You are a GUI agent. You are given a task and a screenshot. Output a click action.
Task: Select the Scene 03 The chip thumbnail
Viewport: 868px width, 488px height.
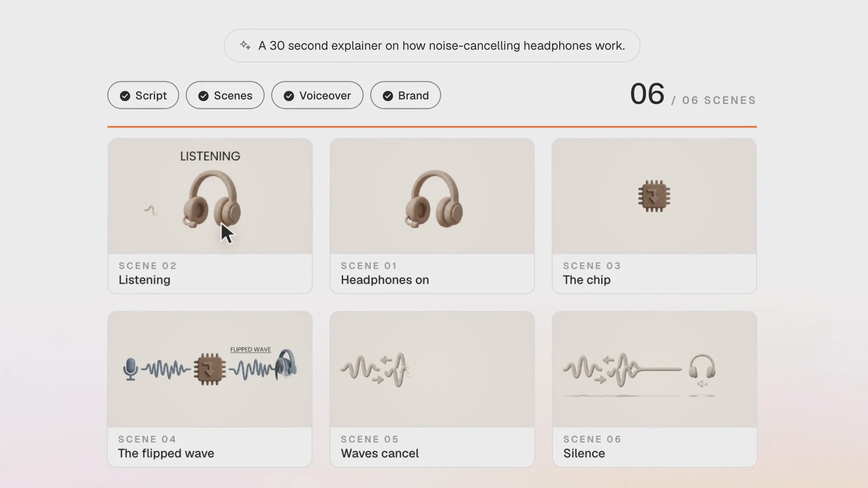click(x=654, y=196)
